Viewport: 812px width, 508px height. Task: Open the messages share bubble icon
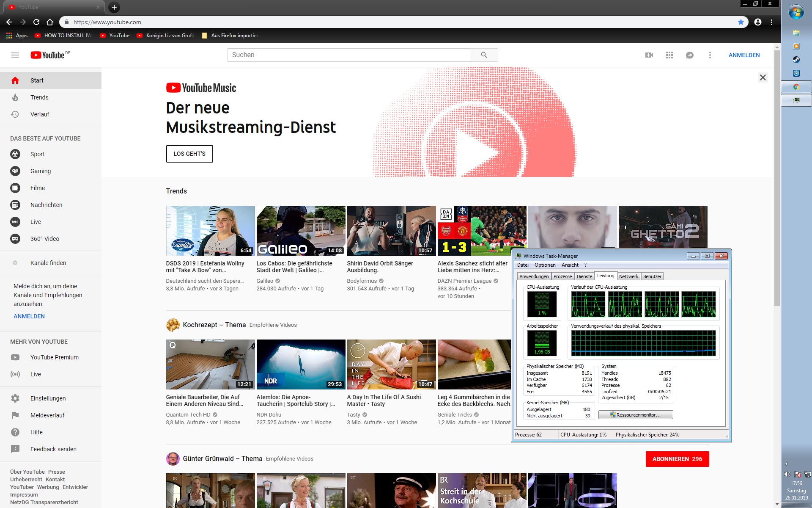point(689,55)
